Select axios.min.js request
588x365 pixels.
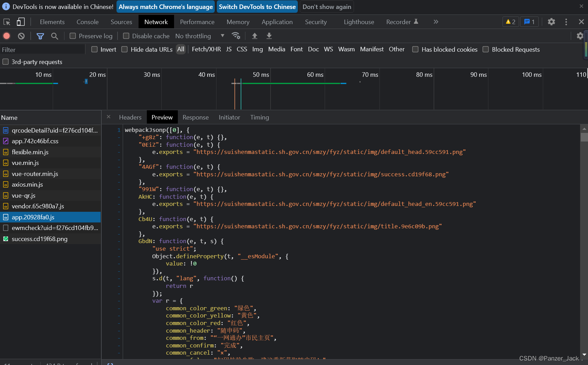(x=50, y=185)
